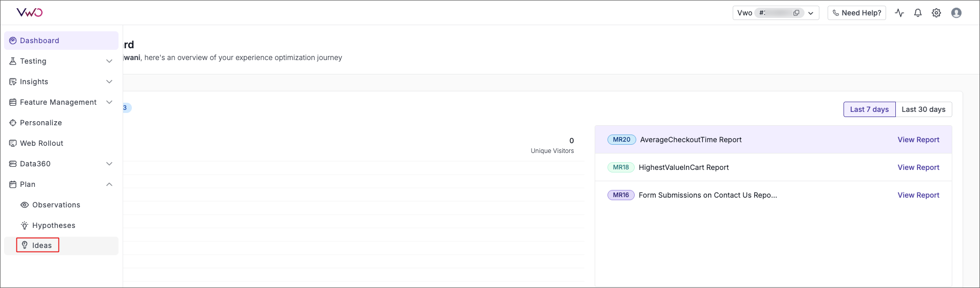Screen dimensions: 980x288
Task: Click the Testing label in sidebar
Action: [33, 61]
